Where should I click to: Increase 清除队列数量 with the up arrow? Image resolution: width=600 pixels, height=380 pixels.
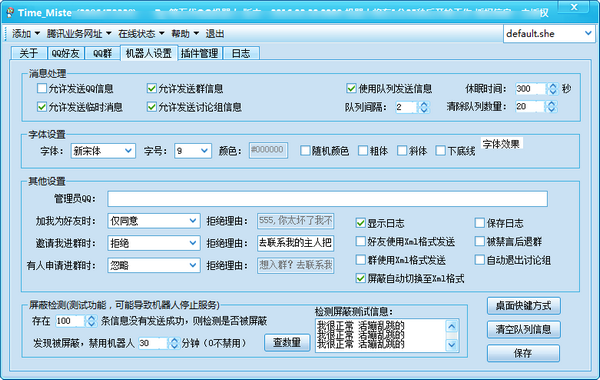point(551,103)
